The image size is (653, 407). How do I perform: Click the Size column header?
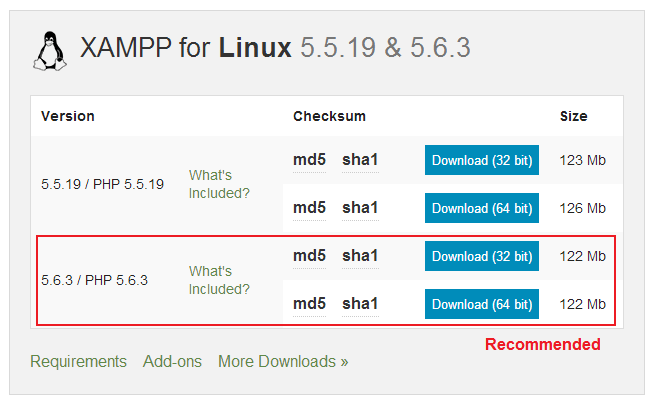click(x=573, y=116)
